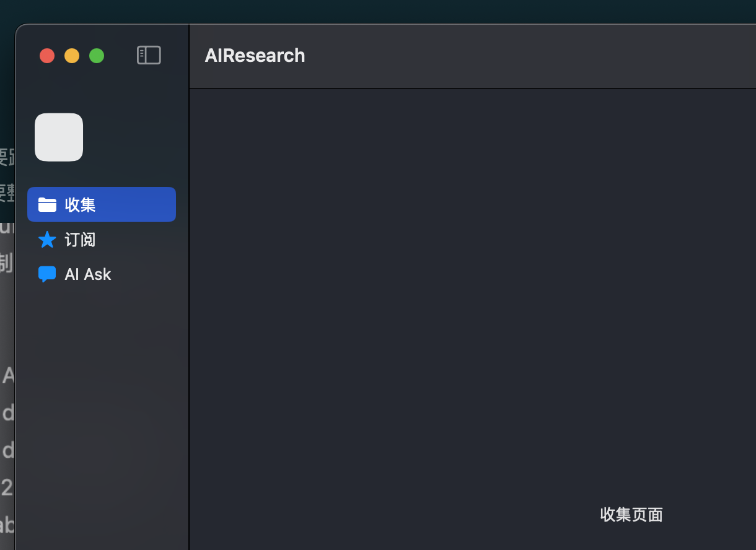Toggle the sidebar visibility icon

click(149, 56)
